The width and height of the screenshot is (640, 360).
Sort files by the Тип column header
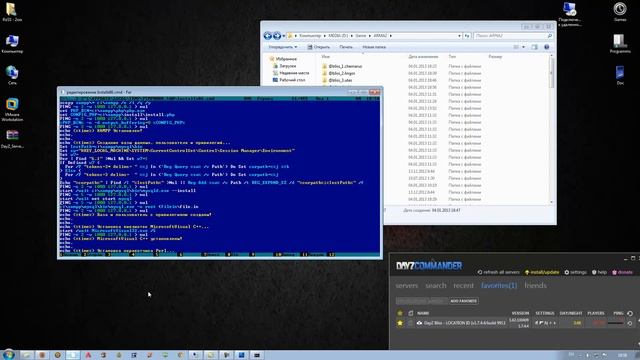(452, 57)
